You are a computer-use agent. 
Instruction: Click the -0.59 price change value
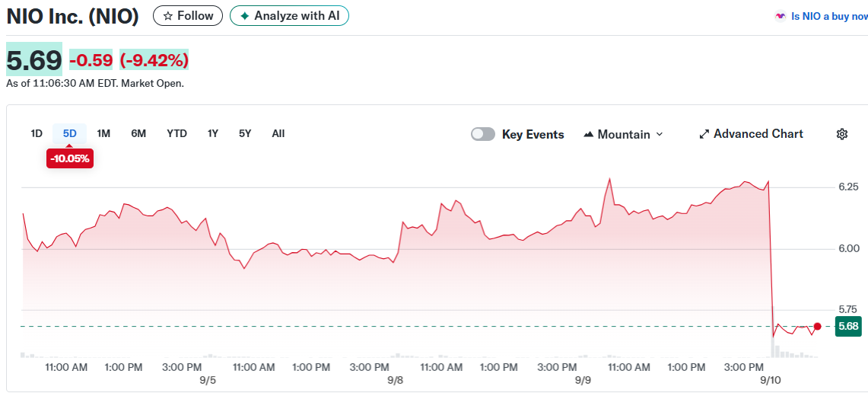click(x=91, y=60)
